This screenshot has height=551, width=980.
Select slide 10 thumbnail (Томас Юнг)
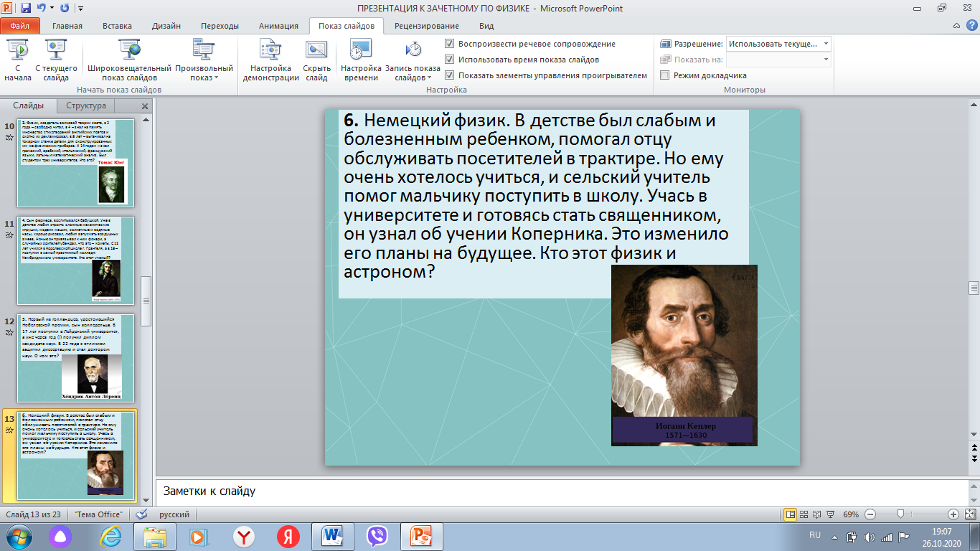coord(75,163)
